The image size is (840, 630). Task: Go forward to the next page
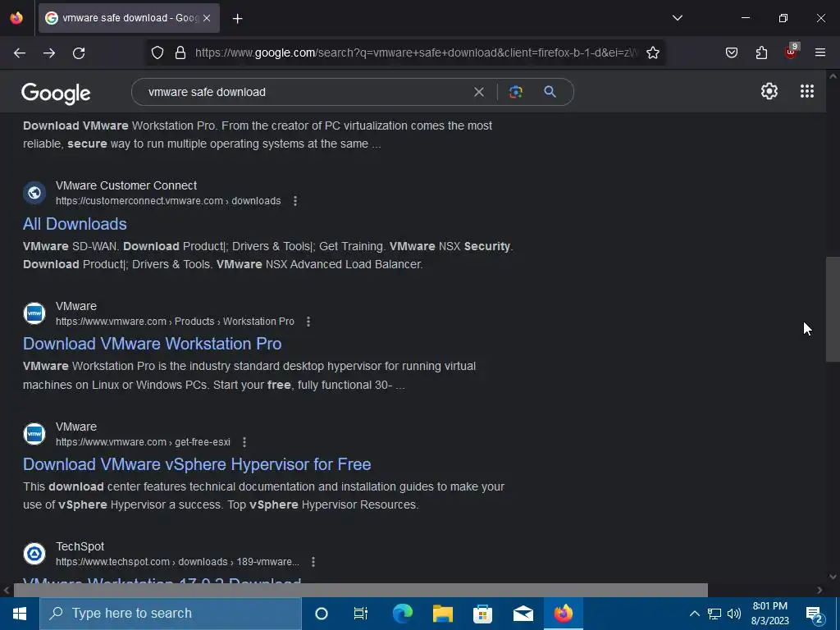coord(49,52)
